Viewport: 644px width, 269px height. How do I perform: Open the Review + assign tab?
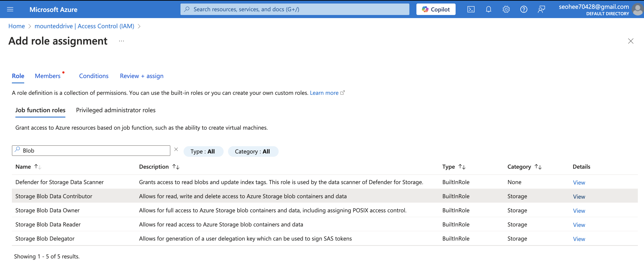142,76
